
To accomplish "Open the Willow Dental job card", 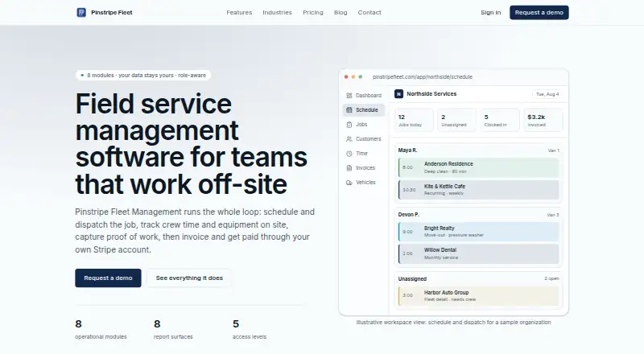I will click(478, 253).
